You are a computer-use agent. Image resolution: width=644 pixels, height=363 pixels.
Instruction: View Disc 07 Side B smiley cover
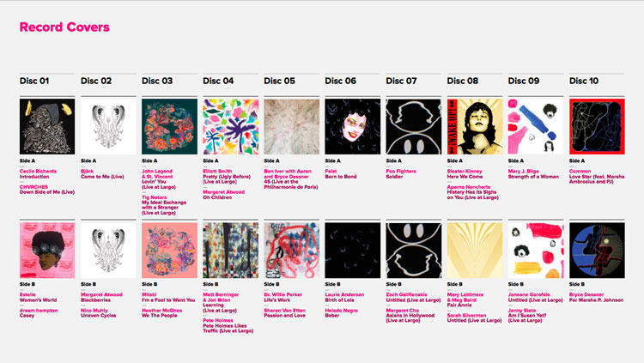(x=414, y=251)
